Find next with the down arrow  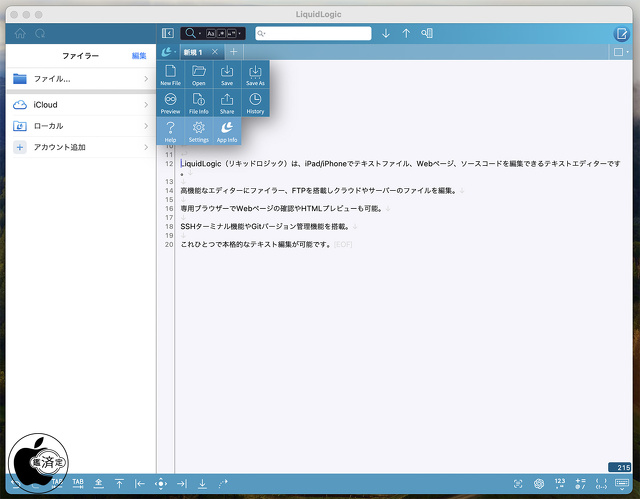386,33
